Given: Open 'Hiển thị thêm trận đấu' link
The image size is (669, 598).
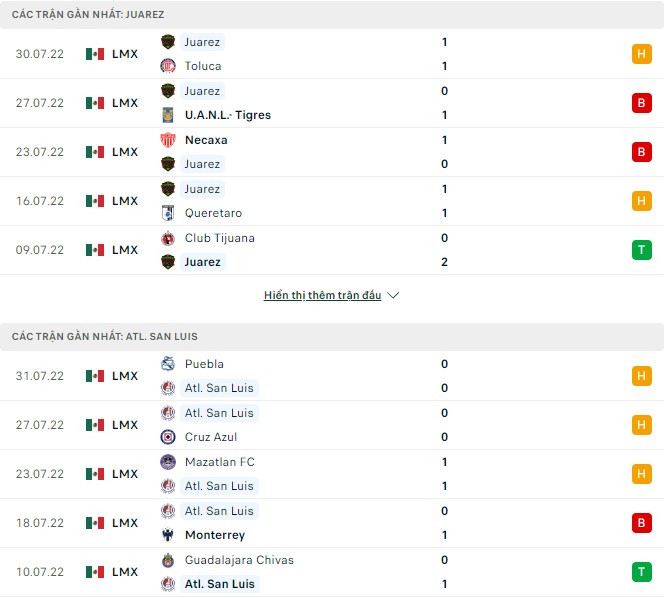Looking at the screenshot, I should 322,296.
